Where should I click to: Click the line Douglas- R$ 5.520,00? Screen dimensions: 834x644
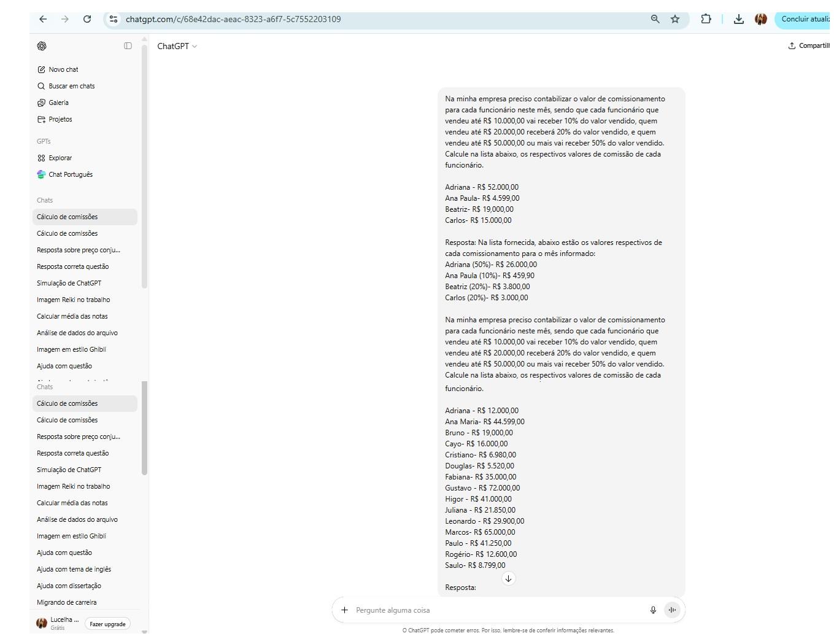480,466
